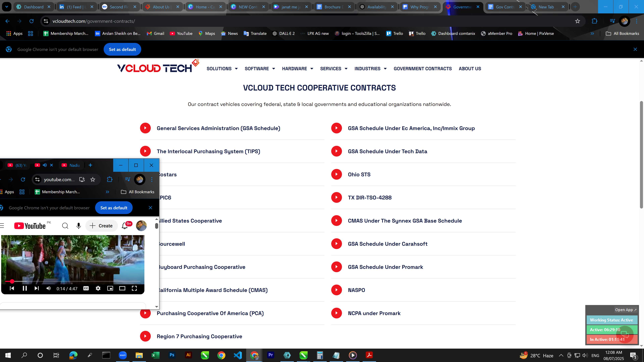The image size is (644, 362).
Task: Activate YouTube voice search microphone
Action: pos(78,226)
